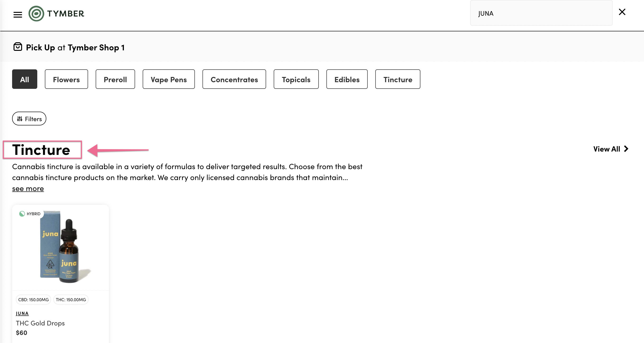Click the search field containing JUNA
Image resolution: width=644 pixels, height=343 pixels.
(x=541, y=13)
